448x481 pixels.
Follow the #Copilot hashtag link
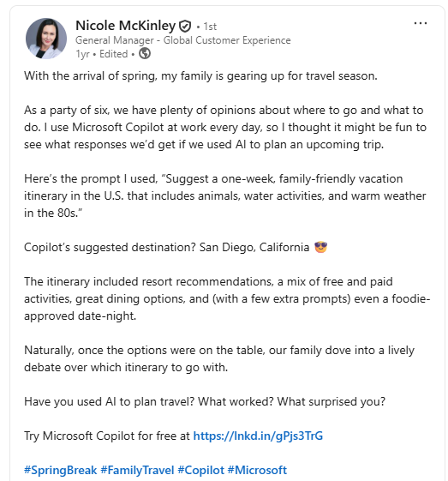click(x=201, y=470)
